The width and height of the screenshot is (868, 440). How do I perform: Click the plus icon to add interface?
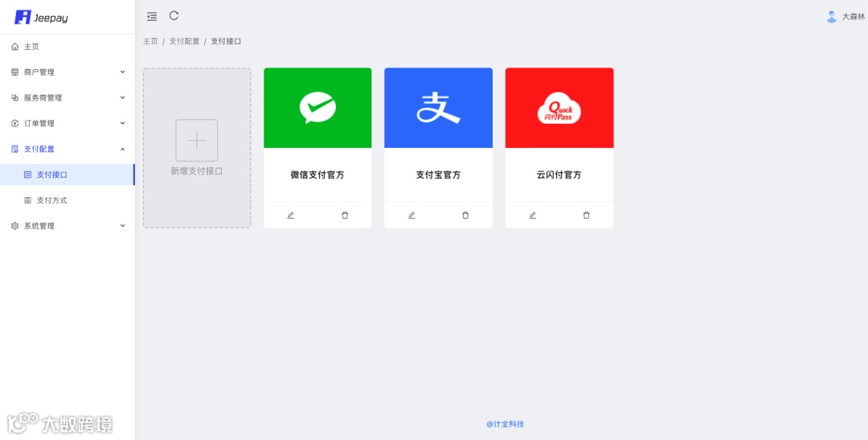pos(197,140)
